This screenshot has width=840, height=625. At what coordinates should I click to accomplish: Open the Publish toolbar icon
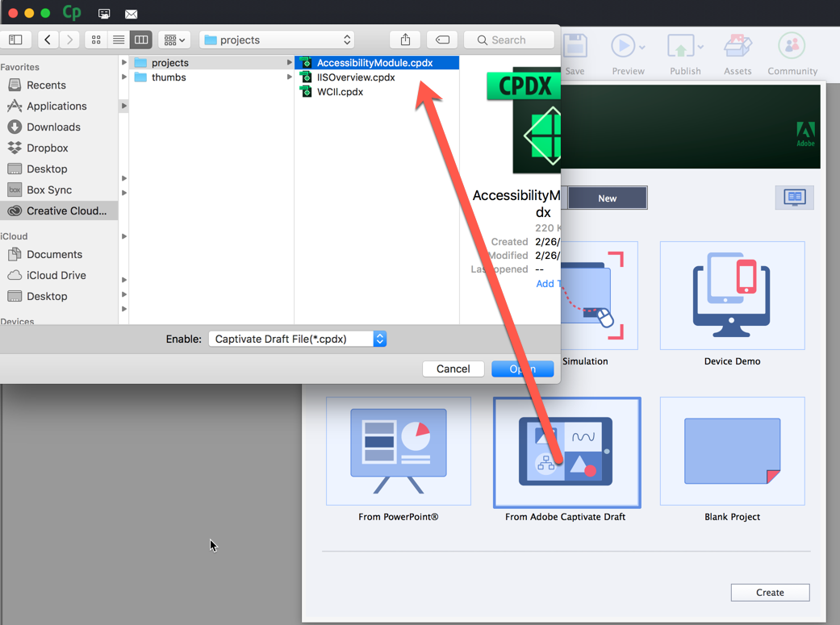pos(680,46)
